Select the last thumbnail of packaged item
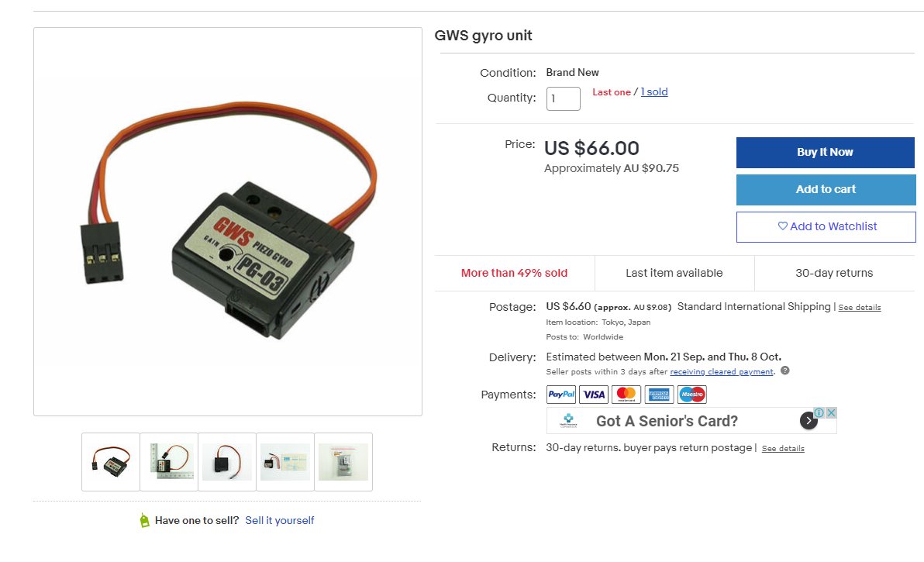The width and height of the screenshot is (924, 562). [343, 462]
